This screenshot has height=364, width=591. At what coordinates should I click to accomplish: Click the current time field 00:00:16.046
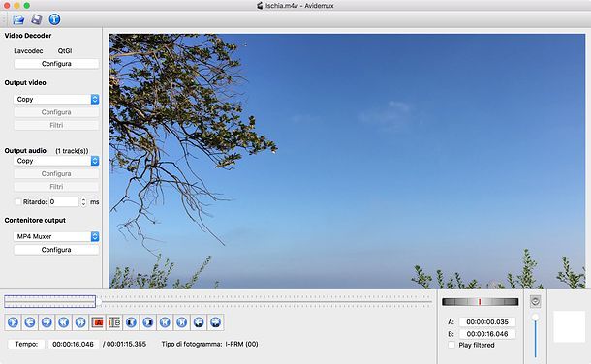[73, 344]
